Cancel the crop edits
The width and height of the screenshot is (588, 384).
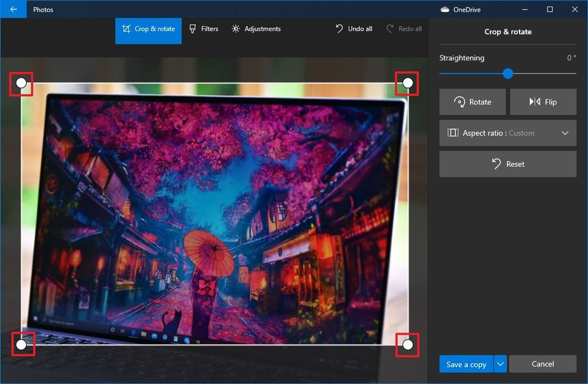tap(543, 364)
